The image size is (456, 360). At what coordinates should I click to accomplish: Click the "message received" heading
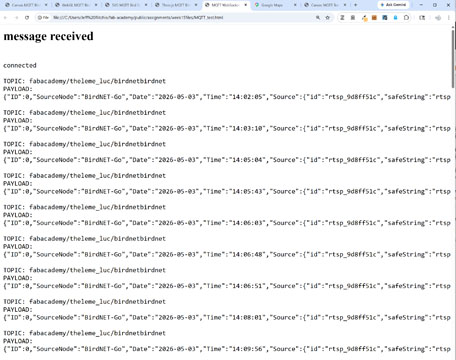coord(48,36)
